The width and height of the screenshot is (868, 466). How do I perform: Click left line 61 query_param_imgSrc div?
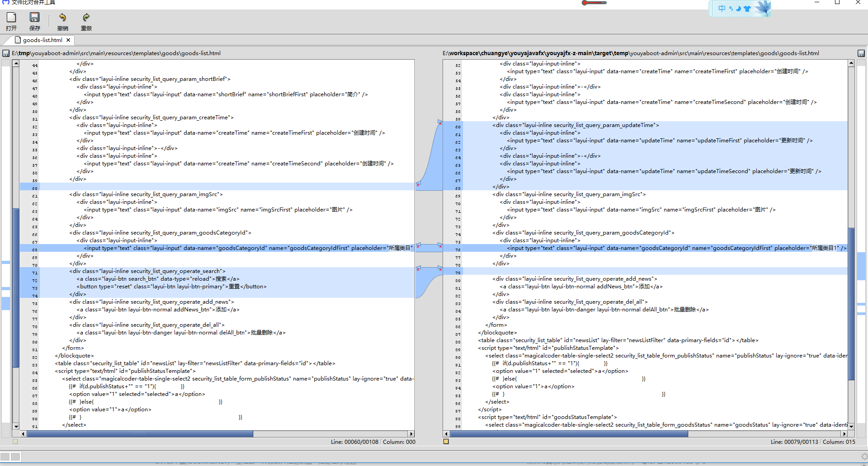[146, 194]
